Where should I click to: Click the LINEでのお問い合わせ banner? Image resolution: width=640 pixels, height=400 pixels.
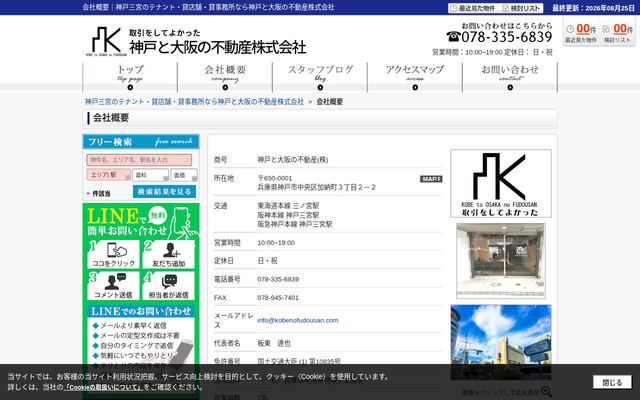tap(141, 311)
